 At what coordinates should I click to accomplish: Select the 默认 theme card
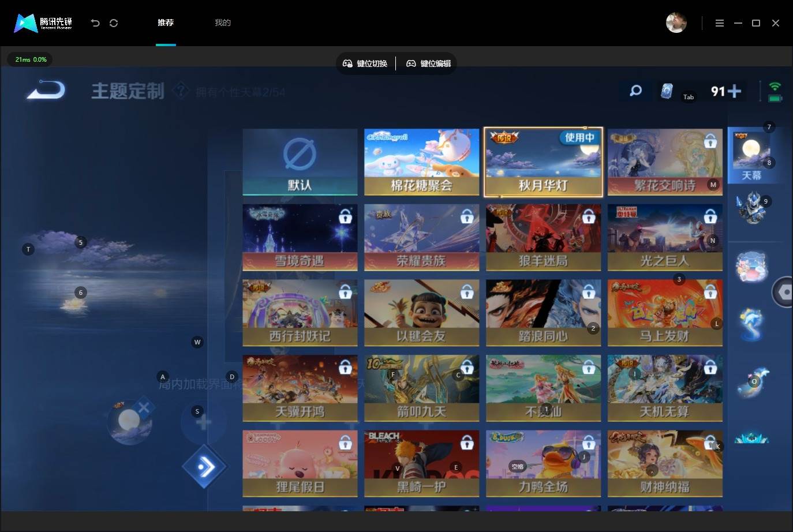coord(300,162)
